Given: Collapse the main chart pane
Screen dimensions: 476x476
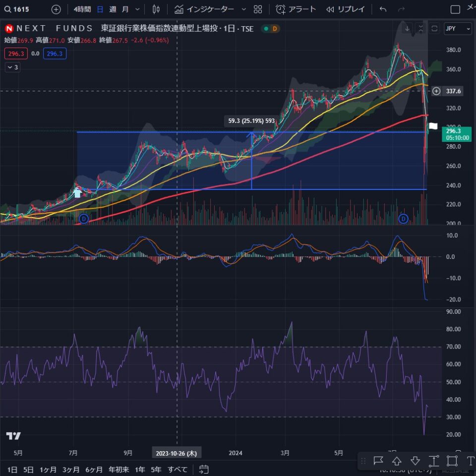Looking at the screenshot, I should [421, 29].
